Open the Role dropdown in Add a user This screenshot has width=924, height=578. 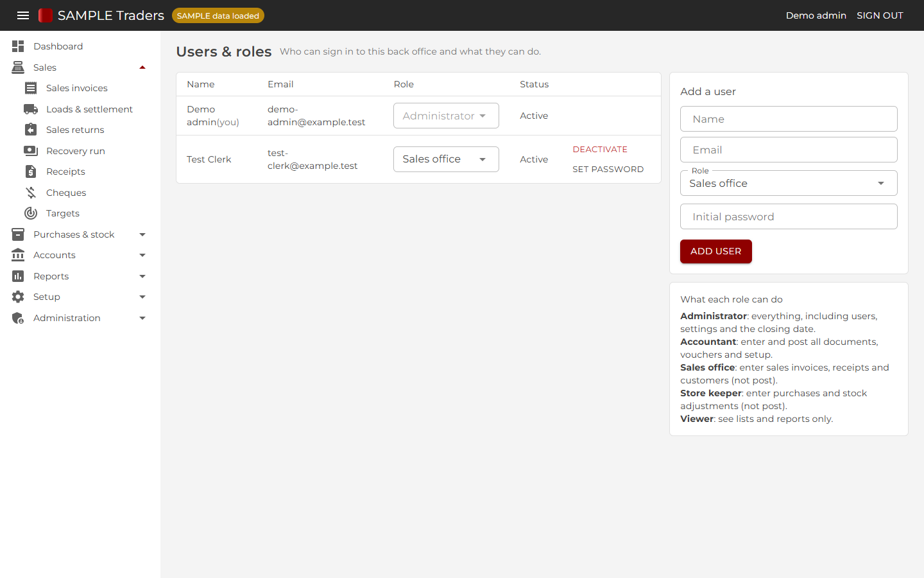pyautogui.click(x=789, y=183)
